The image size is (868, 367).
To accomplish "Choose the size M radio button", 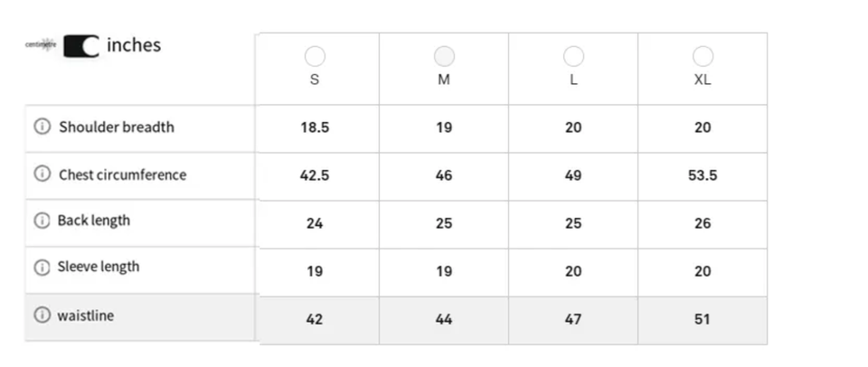I will tap(444, 56).
